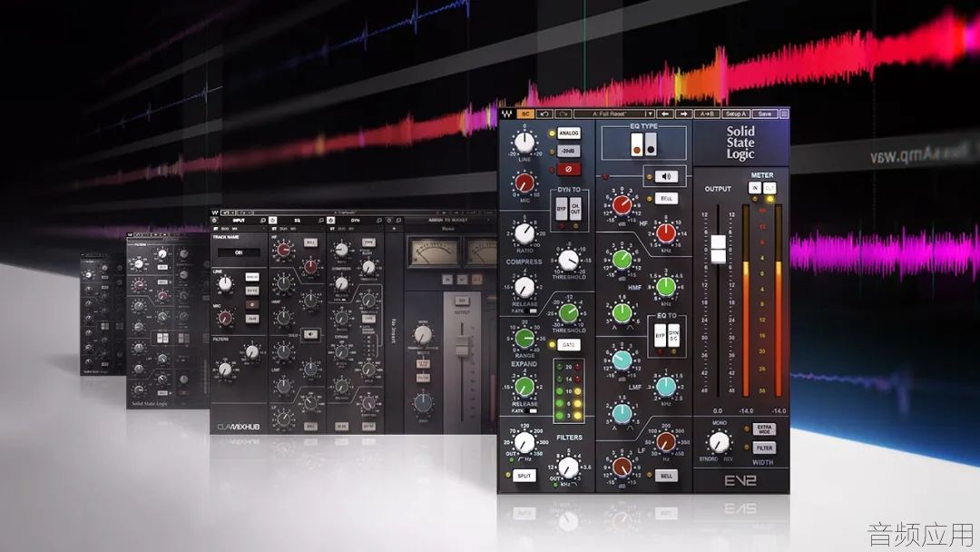This screenshot has width=980, height=552.
Task: Click the green HMF kHz frequency knob
Action: click(x=666, y=286)
